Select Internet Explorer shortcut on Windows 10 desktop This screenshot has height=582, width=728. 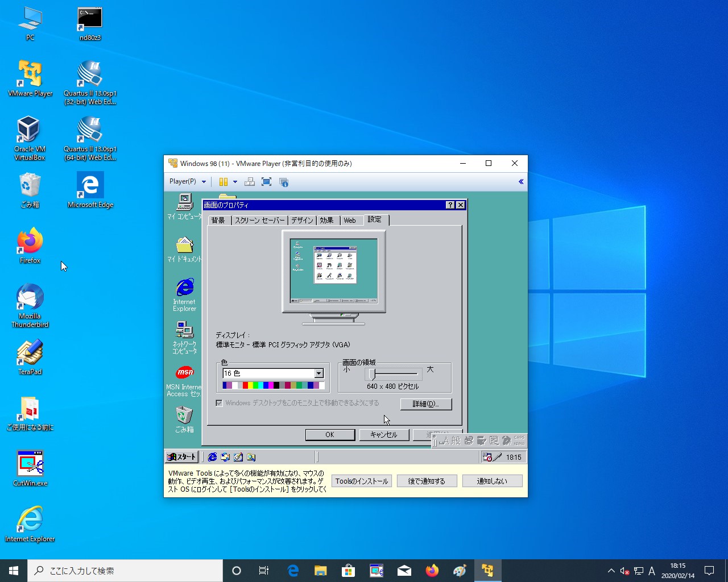pyautogui.click(x=30, y=525)
